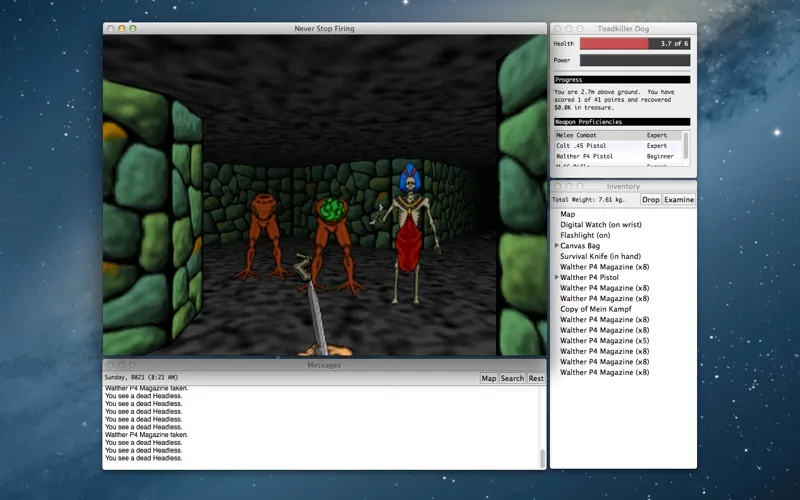Image resolution: width=800 pixels, height=500 pixels.
Task: Click the red Health bar
Action: pyautogui.click(x=614, y=44)
